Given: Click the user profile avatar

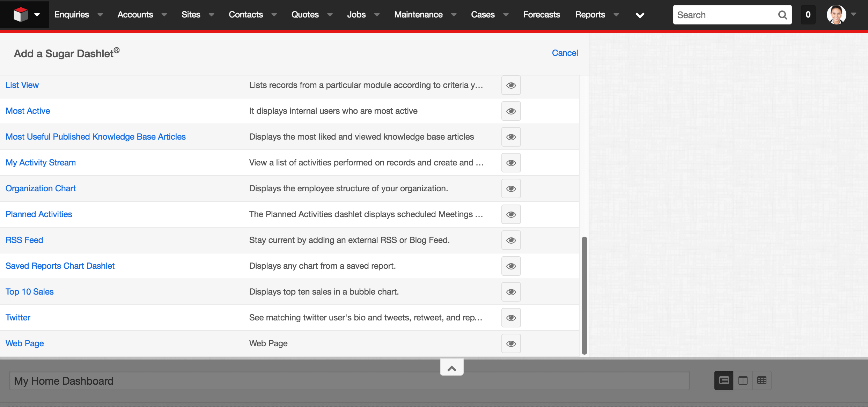Looking at the screenshot, I should coord(836,15).
